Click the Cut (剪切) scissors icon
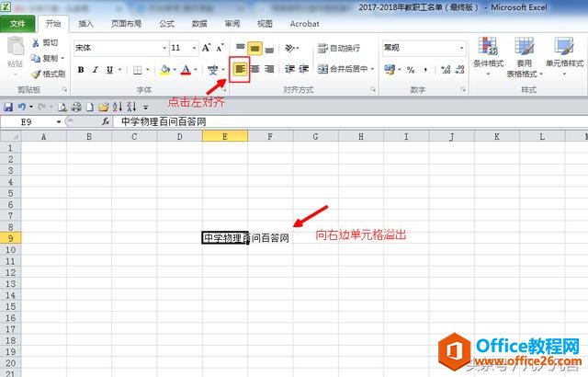 35,42
